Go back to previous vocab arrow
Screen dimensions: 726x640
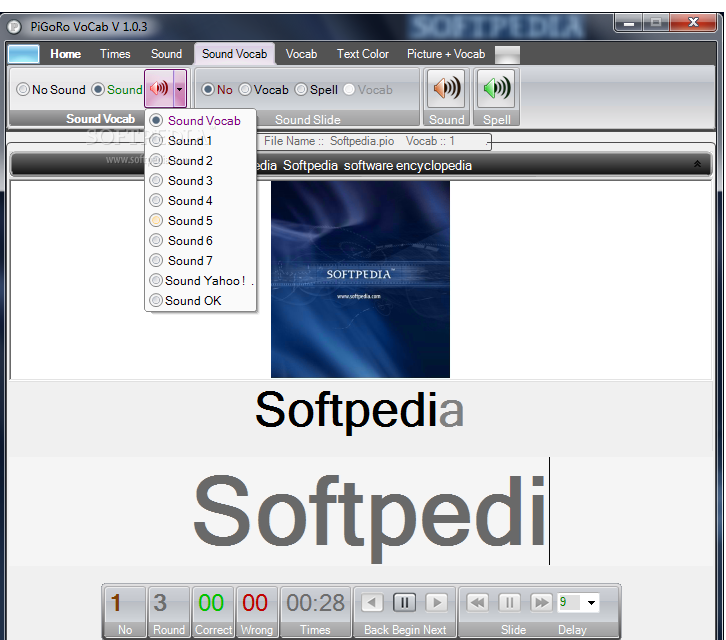click(x=372, y=602)
